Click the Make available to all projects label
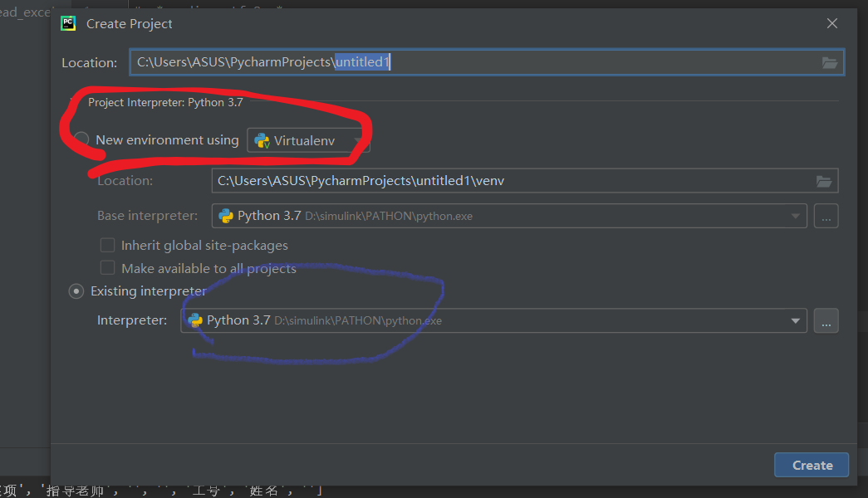This screenshot has width=868, height=498. 208,268
